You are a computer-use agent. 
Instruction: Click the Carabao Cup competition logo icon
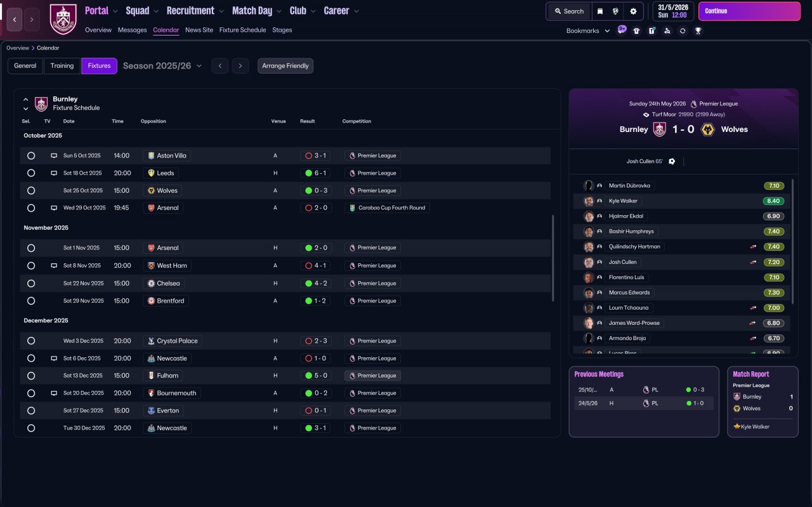352,208
